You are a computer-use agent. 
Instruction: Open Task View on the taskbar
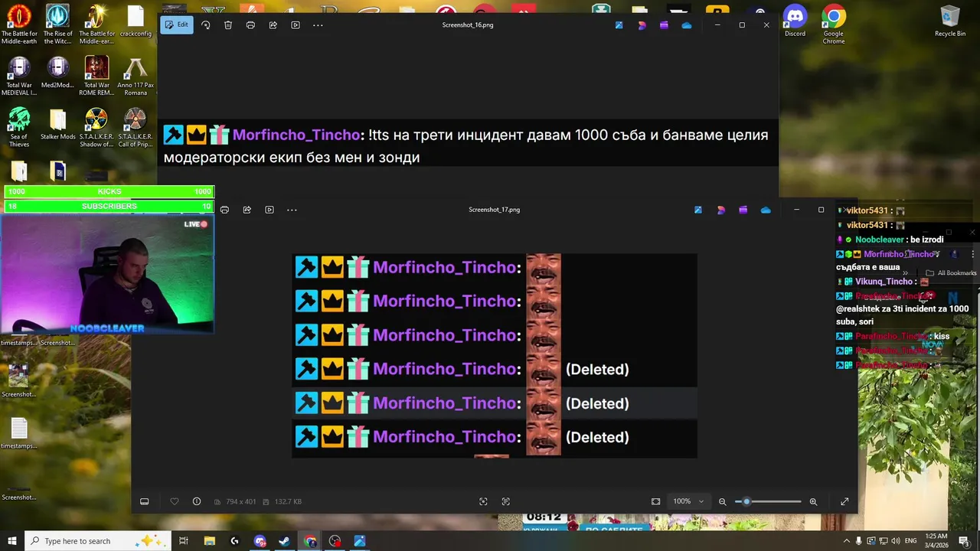click(x=184, y=541)
